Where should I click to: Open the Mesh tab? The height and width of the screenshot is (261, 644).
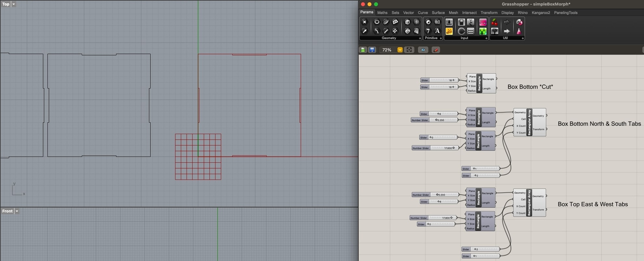[453, 13]
